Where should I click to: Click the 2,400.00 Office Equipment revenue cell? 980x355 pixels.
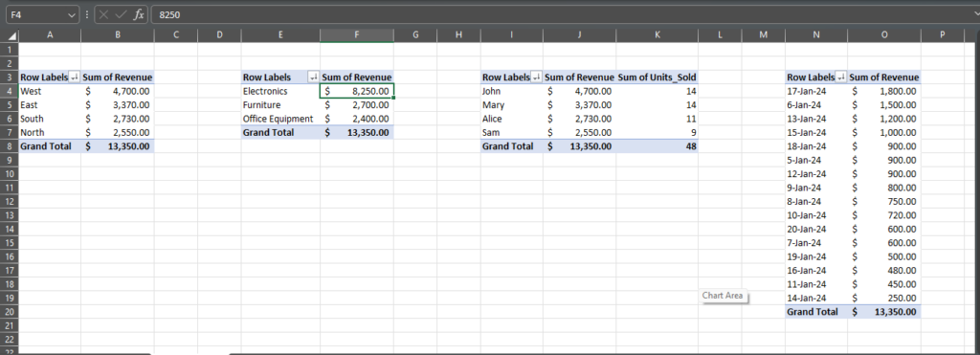(357, 119)
